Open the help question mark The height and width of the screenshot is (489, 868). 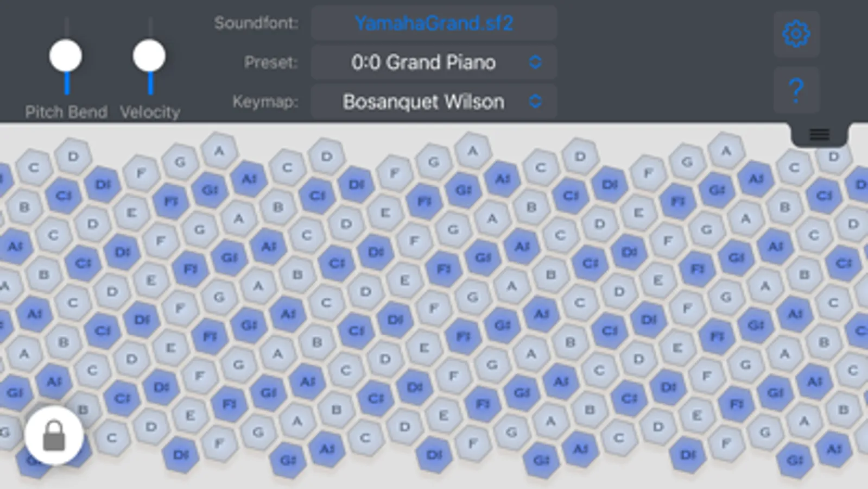(796, 90)
